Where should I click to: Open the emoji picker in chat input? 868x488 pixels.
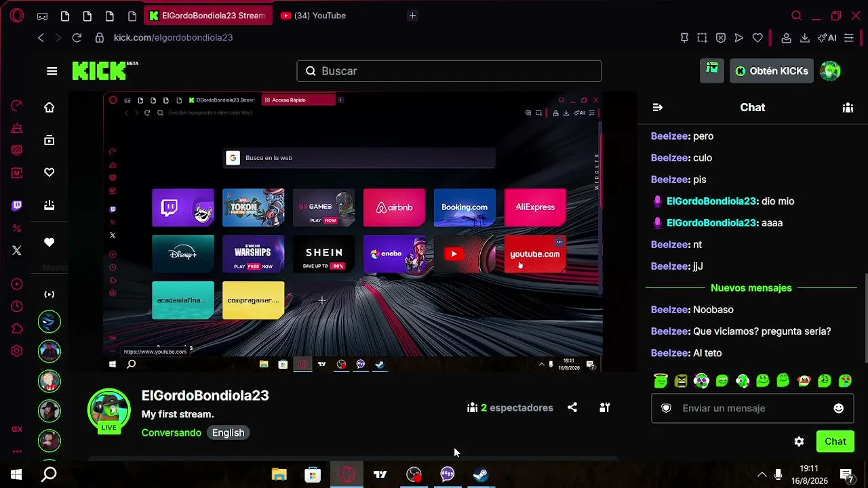[839, 408]
